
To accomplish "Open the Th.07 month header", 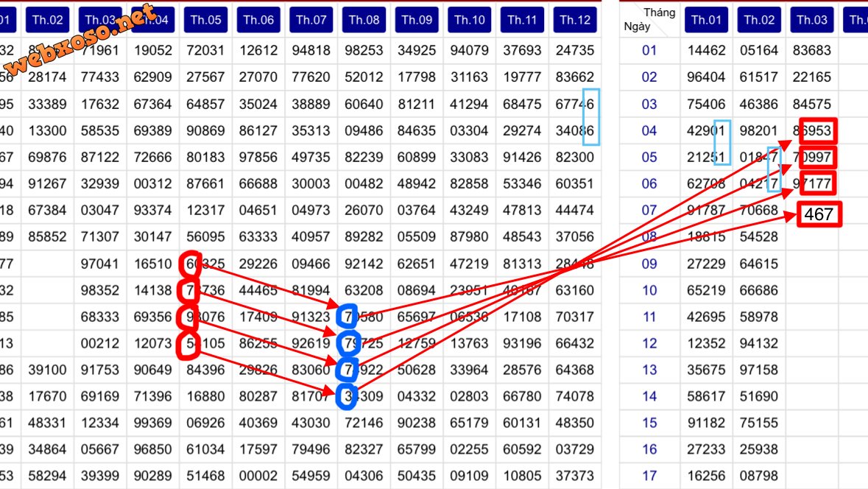I will 311,20.
